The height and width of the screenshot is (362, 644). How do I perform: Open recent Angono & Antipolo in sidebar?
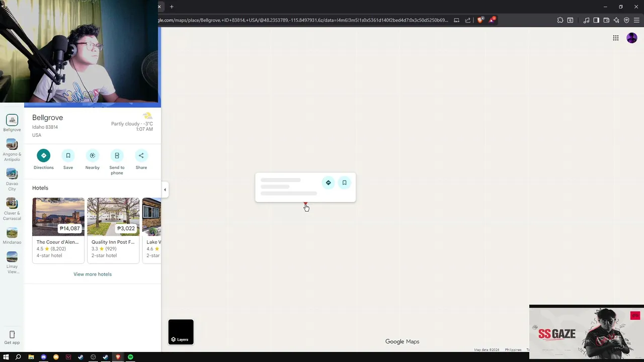[12, 150]
